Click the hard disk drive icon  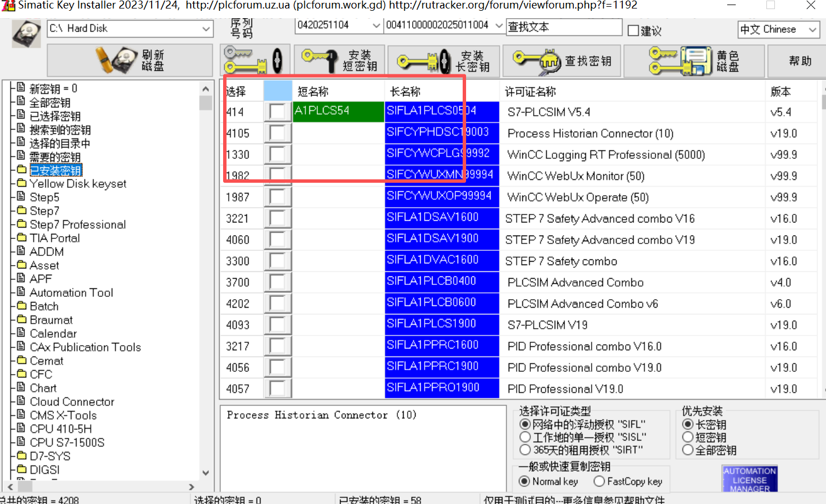click(26, 33)
